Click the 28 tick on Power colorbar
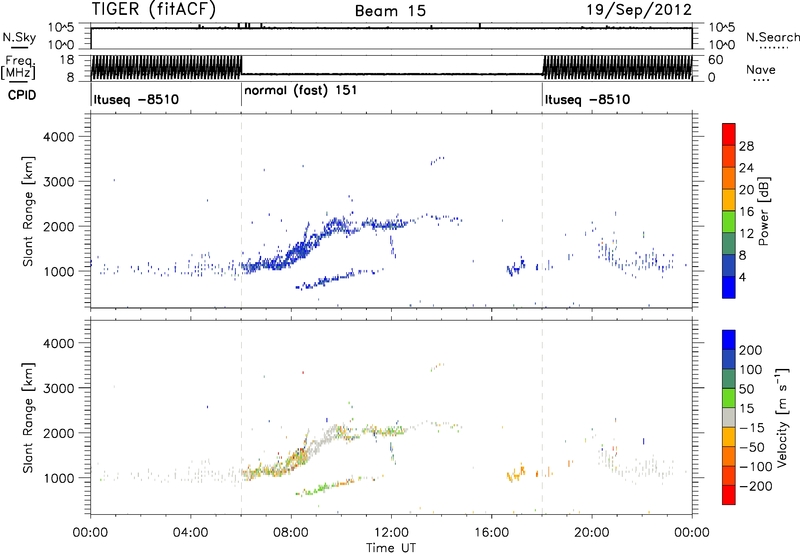The image size is (800, 554). coord(746,146)
